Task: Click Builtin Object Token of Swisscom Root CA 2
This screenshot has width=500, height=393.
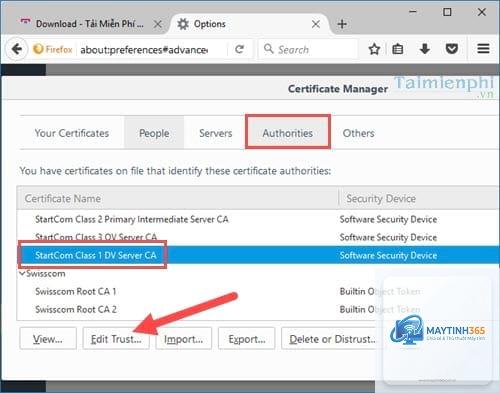Action: [x=380, y=309]
